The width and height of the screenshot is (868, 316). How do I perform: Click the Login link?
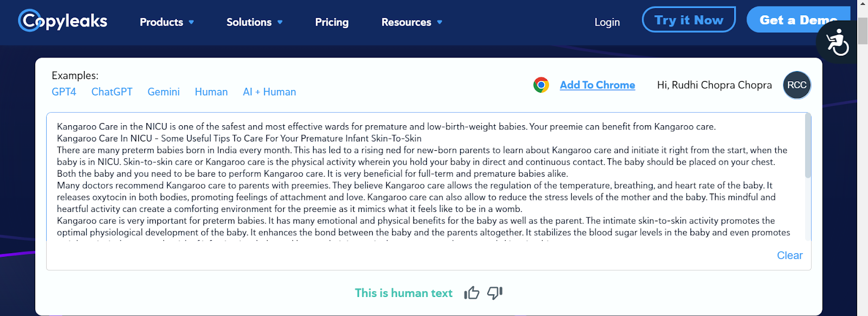coord(607,22)
